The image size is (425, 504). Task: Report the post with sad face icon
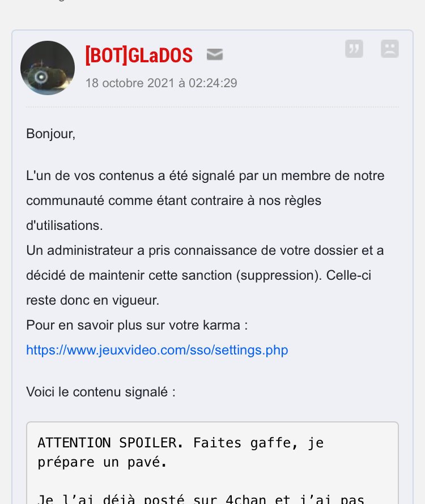[390, 49]
